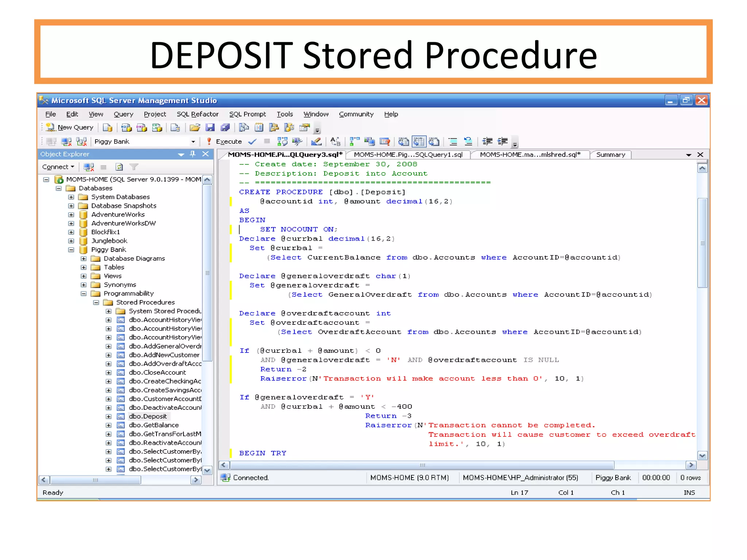Open the File menu
This screenshot has width=747, height=560.
point(50,114)
